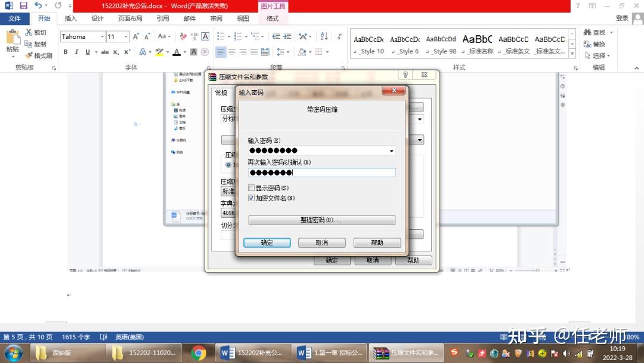644x363 pixels.
Task: Uncheck the 加密文件名 encrypt filenames checkbox
Action: tap(251, 198)
